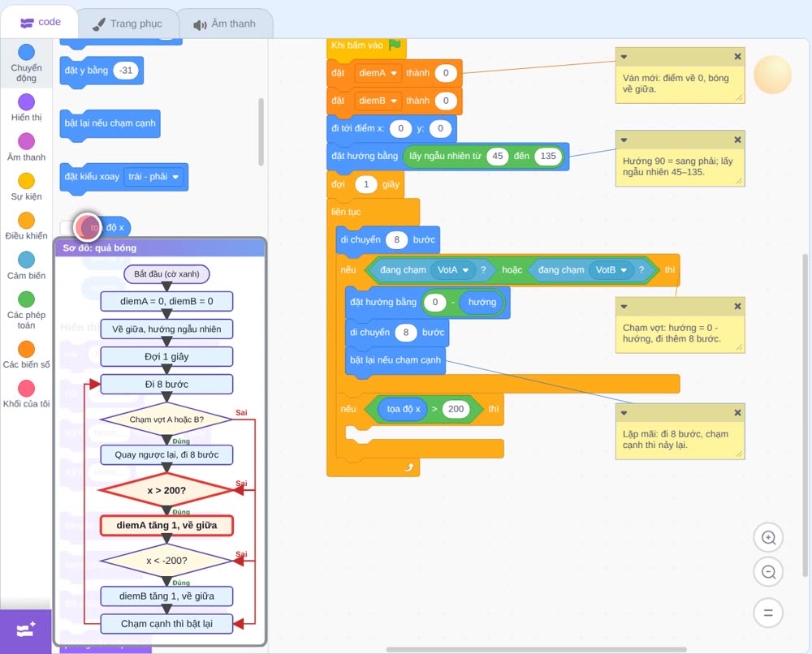Zoom out of the workspace

point(768,572)
